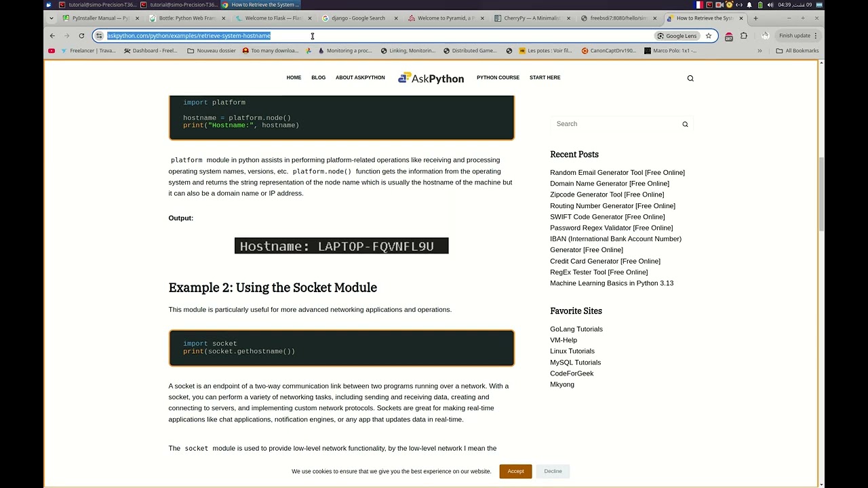The width and height of the screenshot is (868, 488).
Task: Close the How to Retrieve the System tab
Action: (x=741, y=18)
